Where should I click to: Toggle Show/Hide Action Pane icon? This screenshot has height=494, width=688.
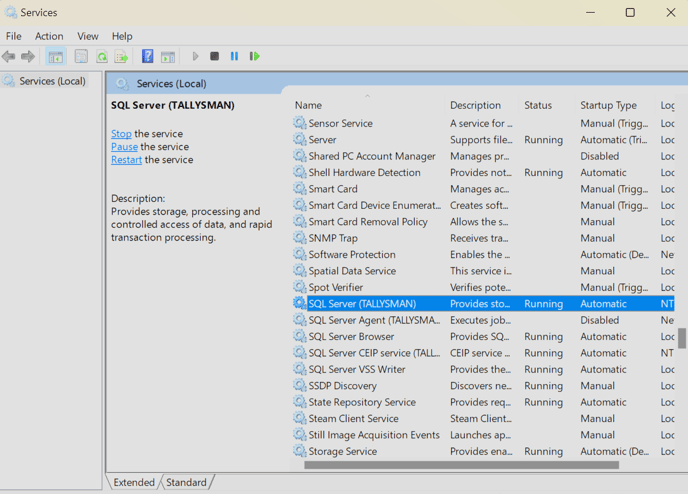click(168, 56)
